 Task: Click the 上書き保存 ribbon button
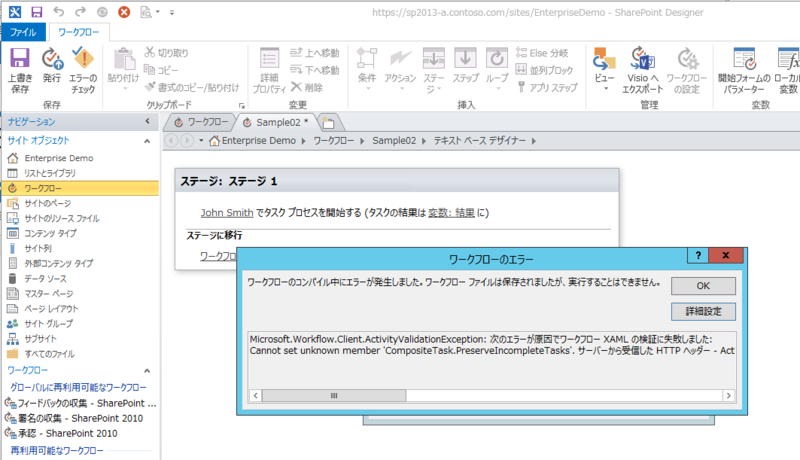(20, 71)
